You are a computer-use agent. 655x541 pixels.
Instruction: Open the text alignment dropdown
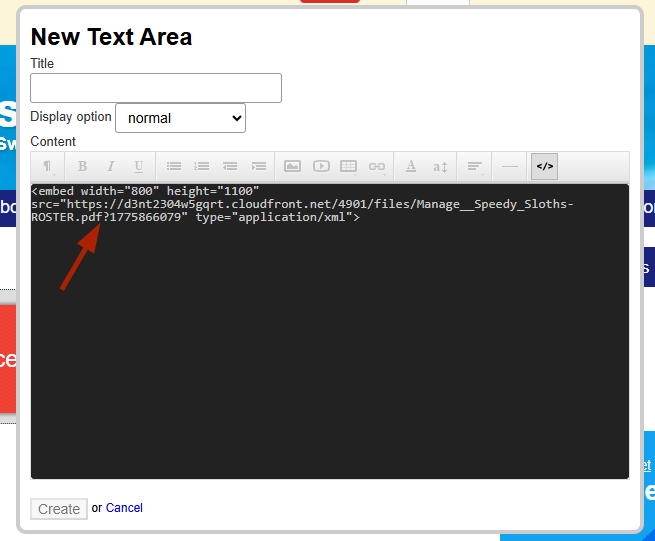(476, 167)
